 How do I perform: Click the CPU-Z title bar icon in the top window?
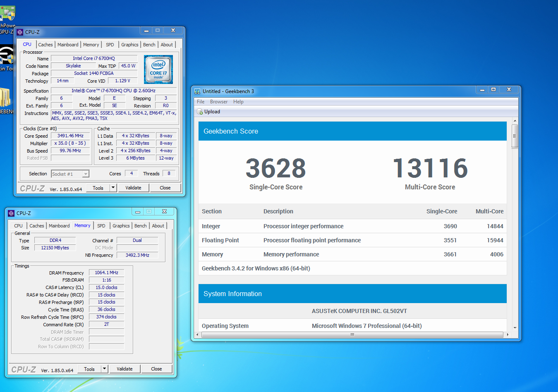point(20,32)
